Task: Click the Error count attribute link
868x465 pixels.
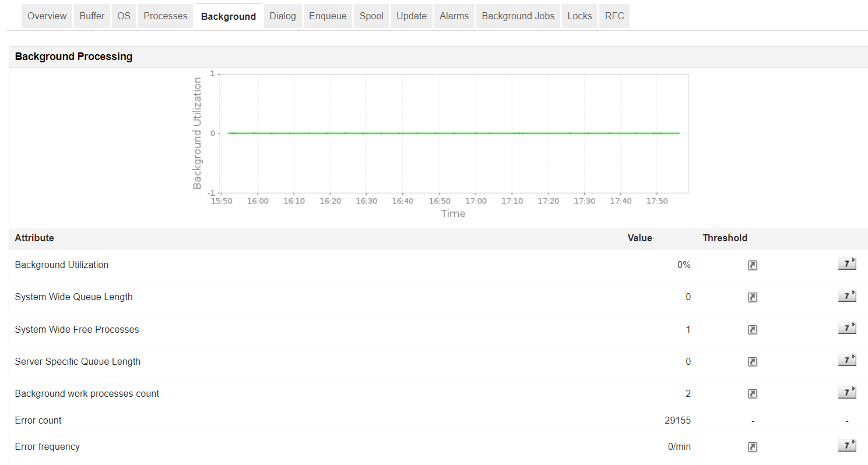Action: (38, 420)
